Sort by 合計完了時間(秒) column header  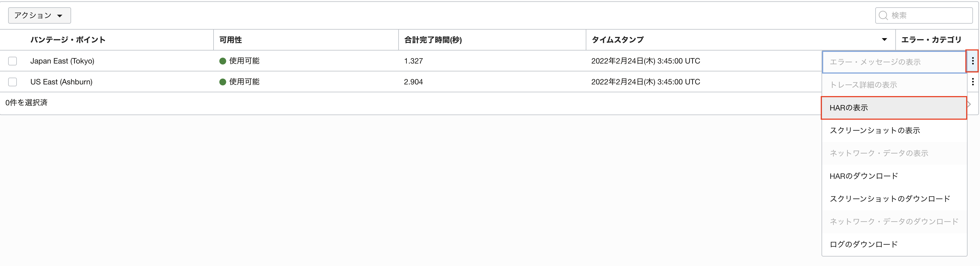(x=432, y=40)
